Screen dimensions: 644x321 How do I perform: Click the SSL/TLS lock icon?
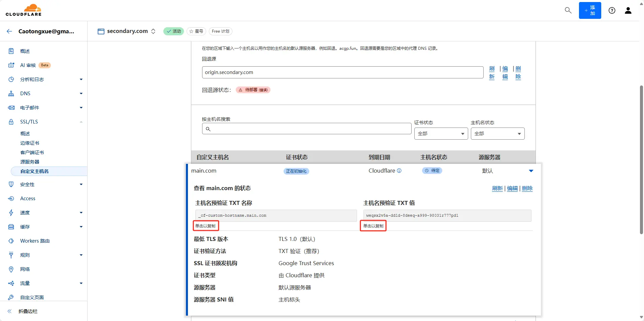click(11, 122)
